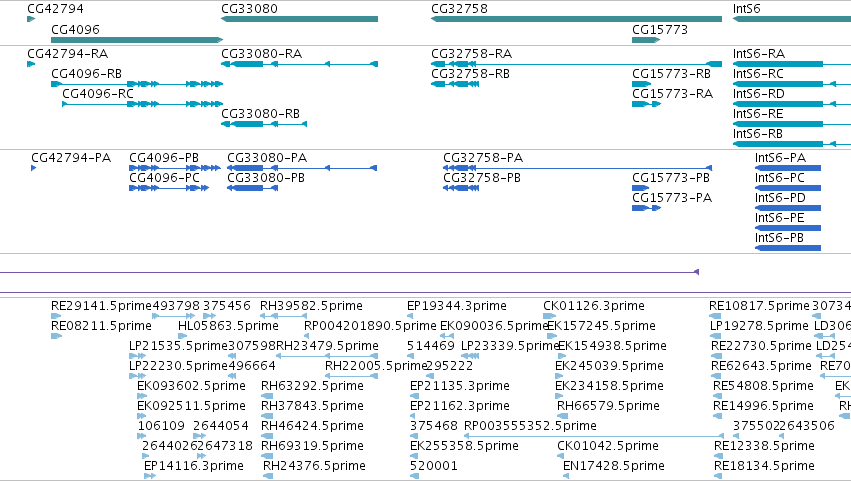Click protein label CG4096-PB

click(x=164, y=158)
